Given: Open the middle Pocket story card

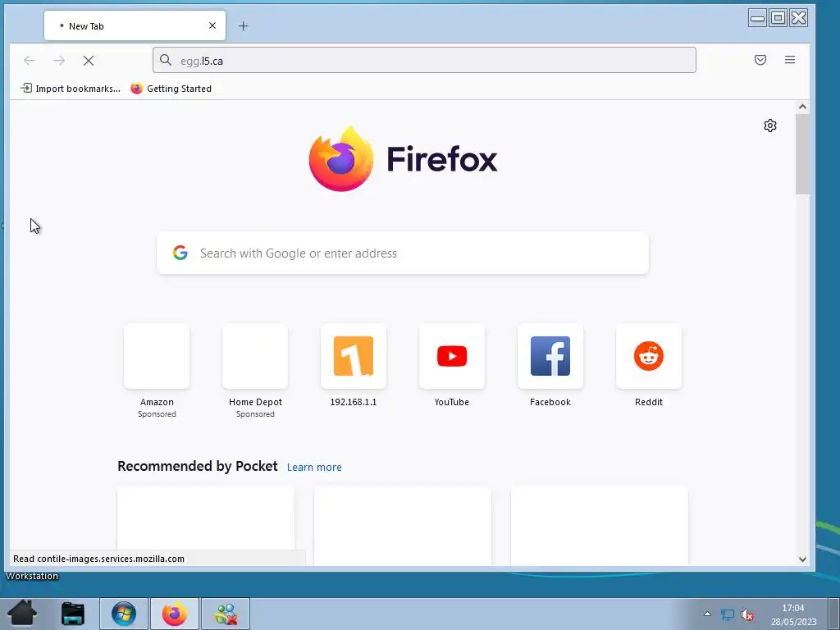Looking at the screenshot, I should 402,526.
